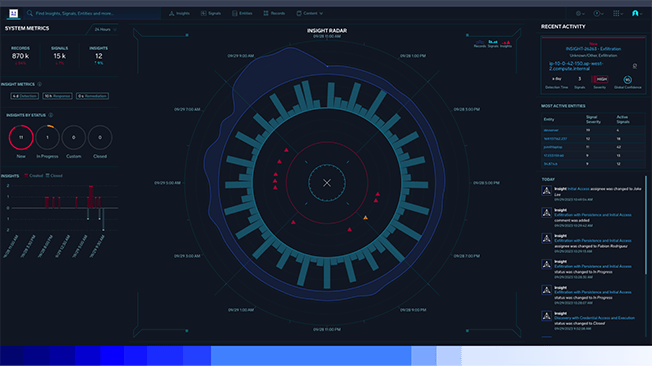Image resolution: width=652 pixels, height=366 pixels.
Task: Open the Entities tab
Action: click(242, 13)
